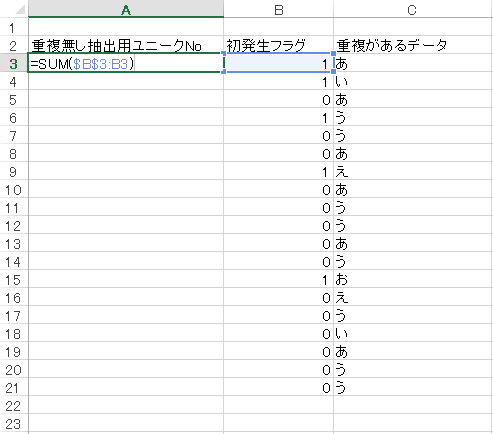Select row 21 header
Screen dimensions: 493x434
point(14,387)
